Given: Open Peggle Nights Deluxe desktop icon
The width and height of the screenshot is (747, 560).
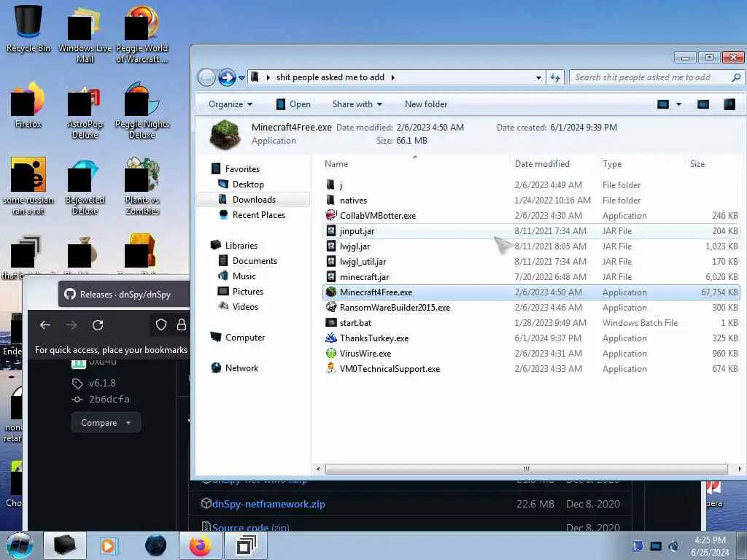Looking at the screenshot, I should click(x=142, y=111).
